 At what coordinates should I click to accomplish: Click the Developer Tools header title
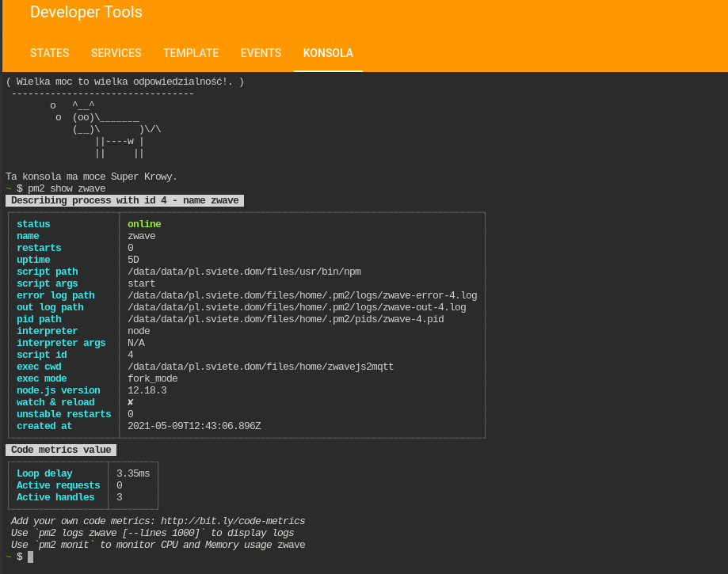(86, 12)
